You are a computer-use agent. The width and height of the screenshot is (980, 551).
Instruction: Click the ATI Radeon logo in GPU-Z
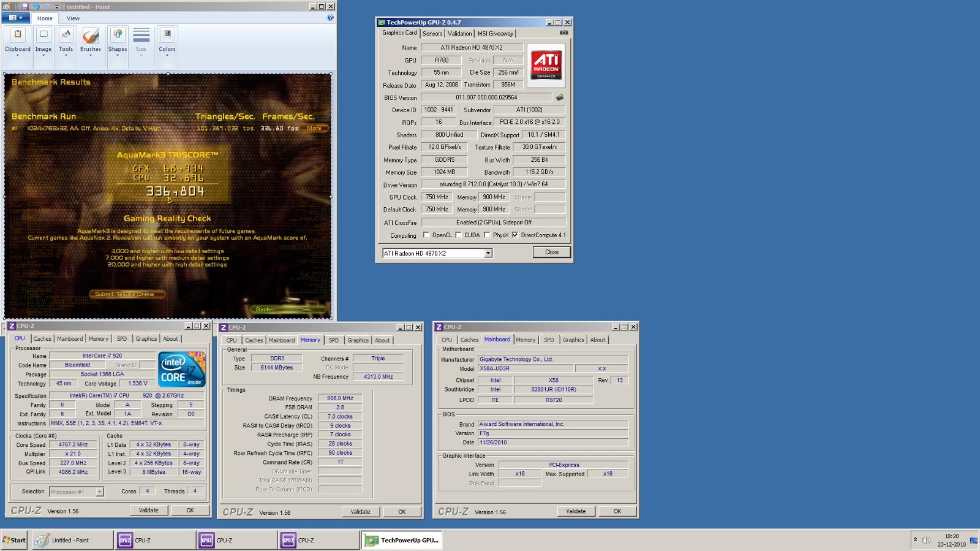tap(546, 65)
